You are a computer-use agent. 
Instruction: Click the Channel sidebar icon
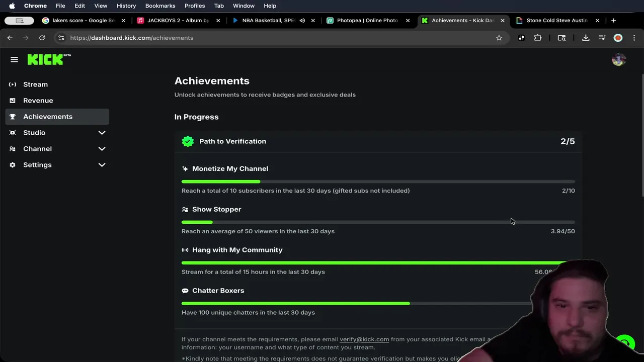coord(13,149)
